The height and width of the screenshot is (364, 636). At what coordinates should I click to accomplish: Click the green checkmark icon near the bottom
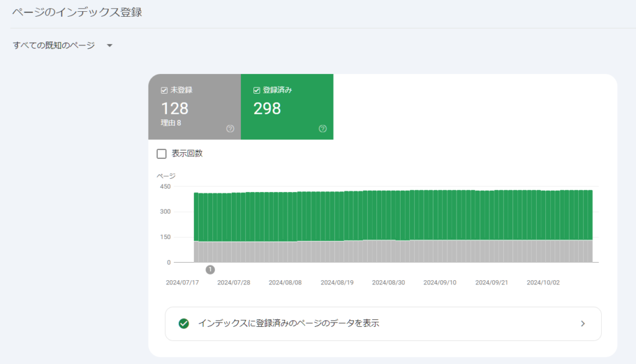click(183, 324)
